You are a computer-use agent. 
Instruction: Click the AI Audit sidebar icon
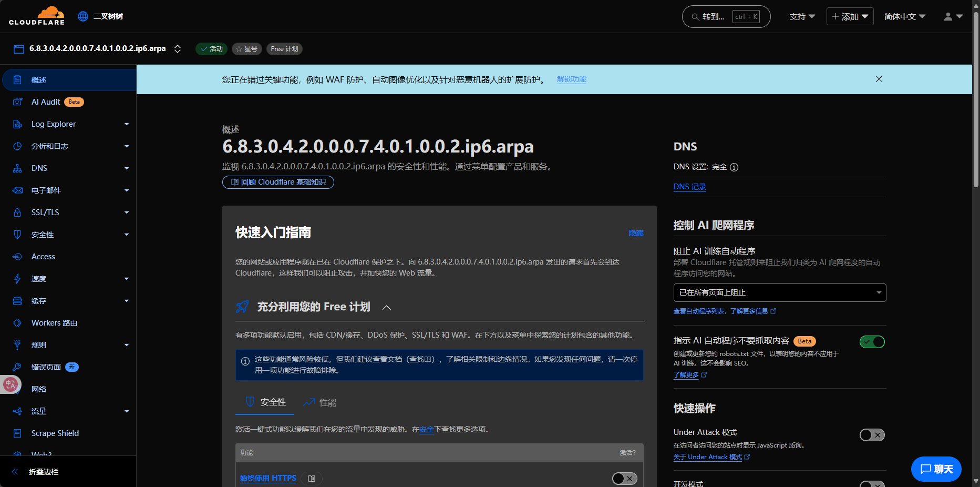coord(17,102)
